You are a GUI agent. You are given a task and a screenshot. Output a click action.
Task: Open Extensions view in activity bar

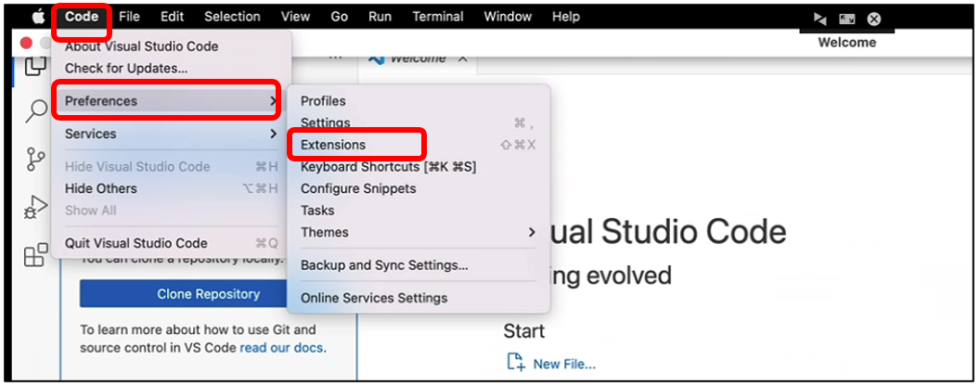coord(35,255)
